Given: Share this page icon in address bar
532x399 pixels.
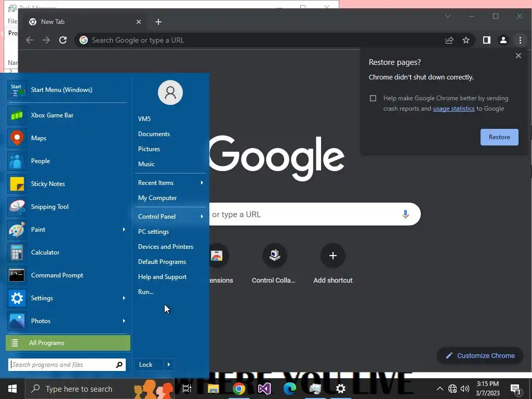Looking at the screenshot, I should (449, 40).
